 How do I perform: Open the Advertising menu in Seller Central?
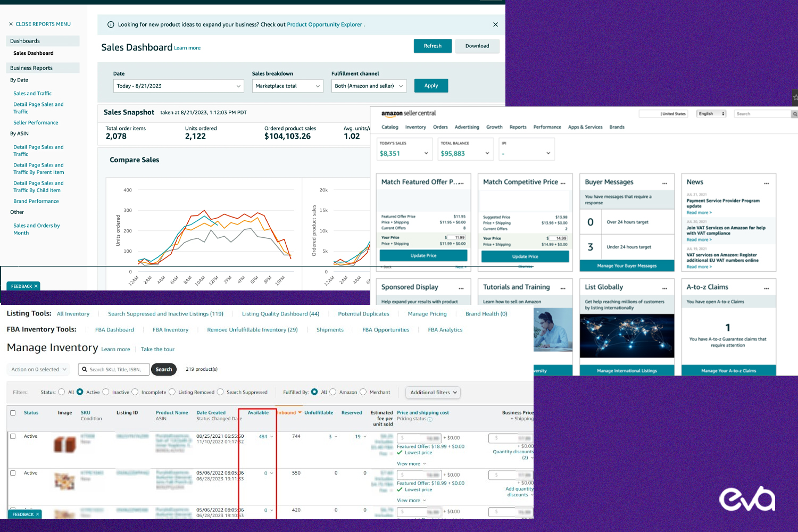coord(467,127)
